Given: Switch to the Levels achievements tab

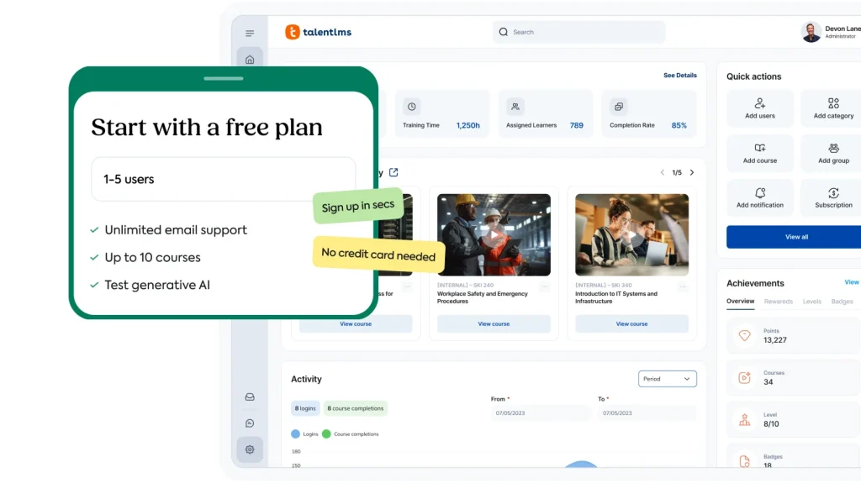Looking at the screenshot, I should (812, 302).
